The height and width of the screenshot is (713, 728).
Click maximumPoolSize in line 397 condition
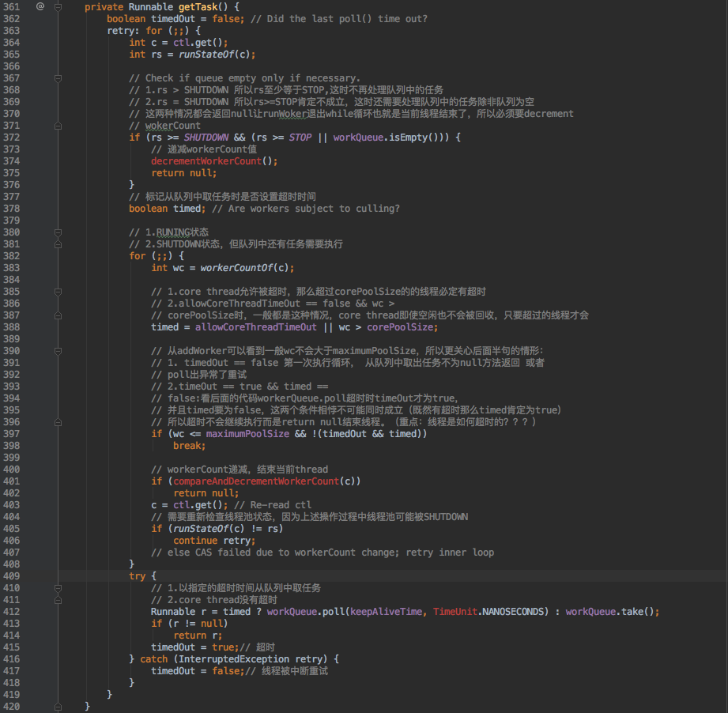(247, 434)
